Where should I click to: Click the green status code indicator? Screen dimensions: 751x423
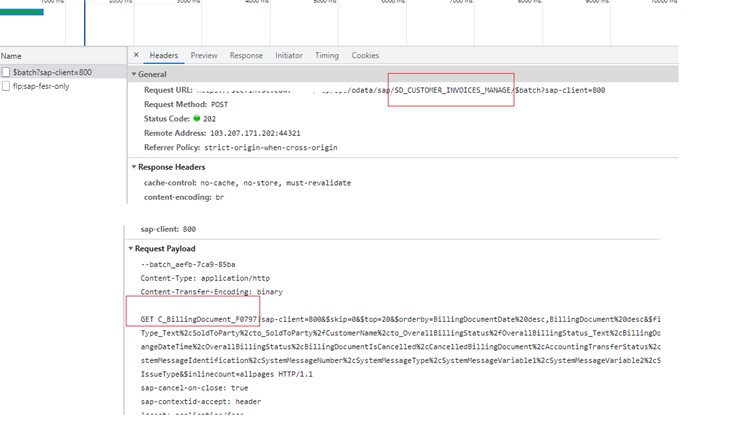tap(197, 119)
